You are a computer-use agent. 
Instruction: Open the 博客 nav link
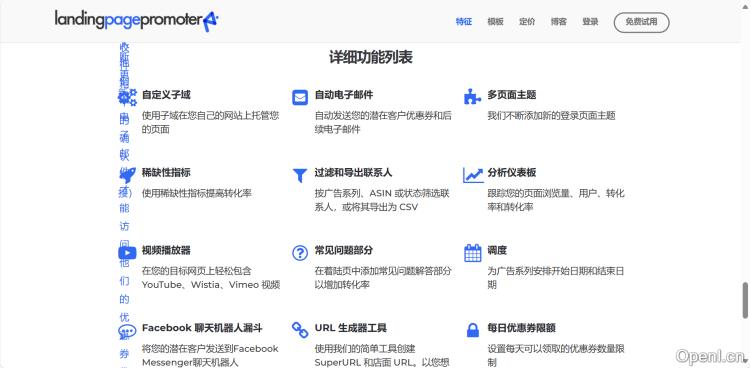tap(558, 22)
